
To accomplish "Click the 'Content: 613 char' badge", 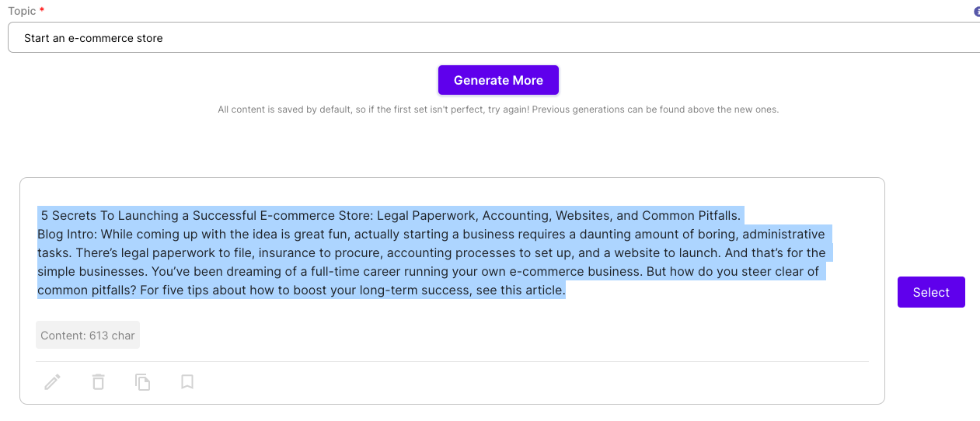I will click(x=88, y=336).
